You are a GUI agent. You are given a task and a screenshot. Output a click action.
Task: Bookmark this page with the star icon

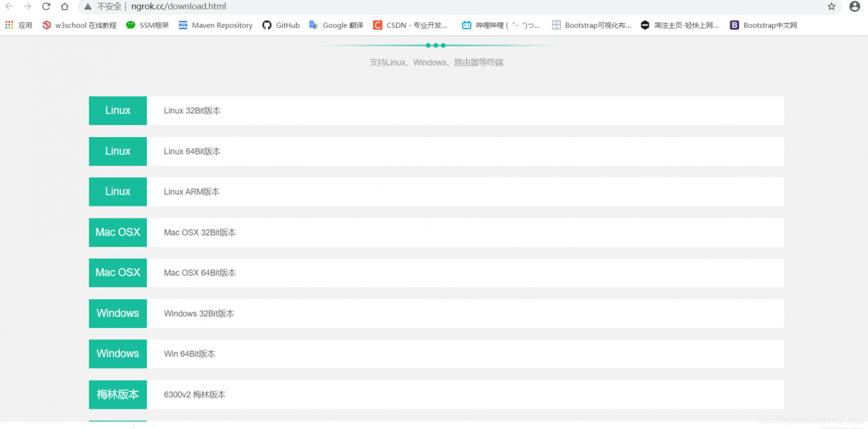point(831,6)
